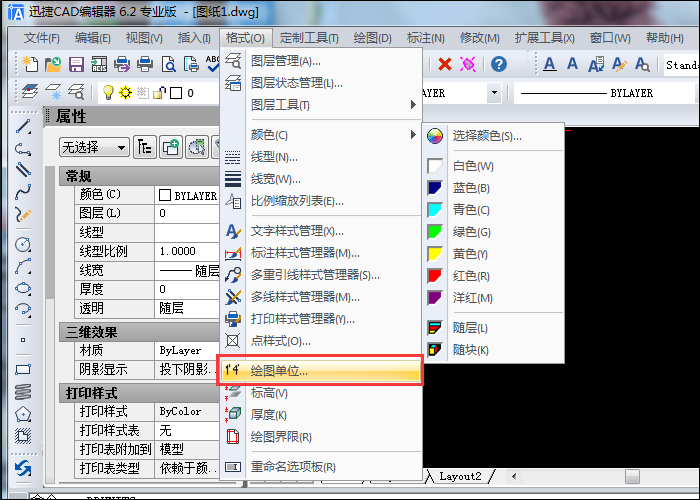Image resolution: width=700 pixels, height=500 pixels.
Task: Click the 线型比例 value 1.0000 field
Action: pos(187,251)
